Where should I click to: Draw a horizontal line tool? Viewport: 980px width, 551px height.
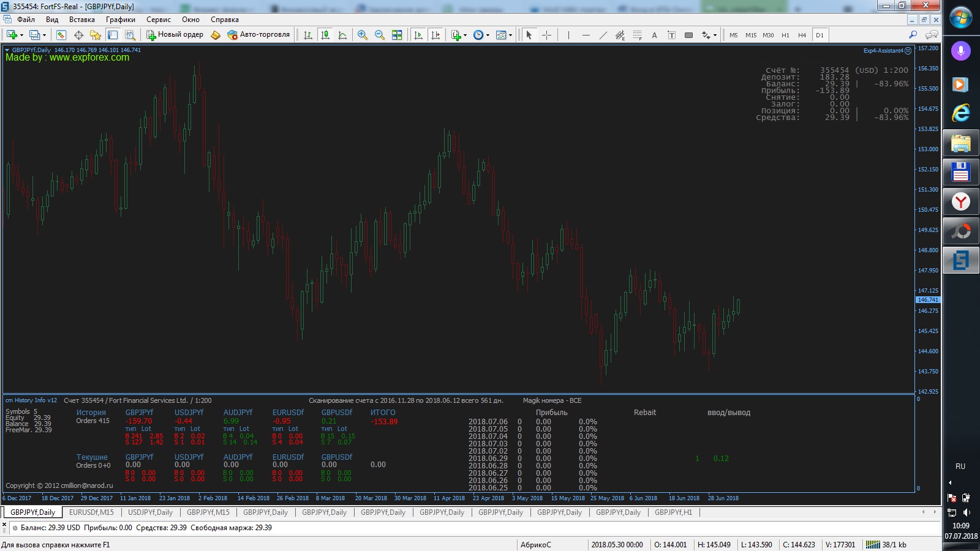[586, 35]
